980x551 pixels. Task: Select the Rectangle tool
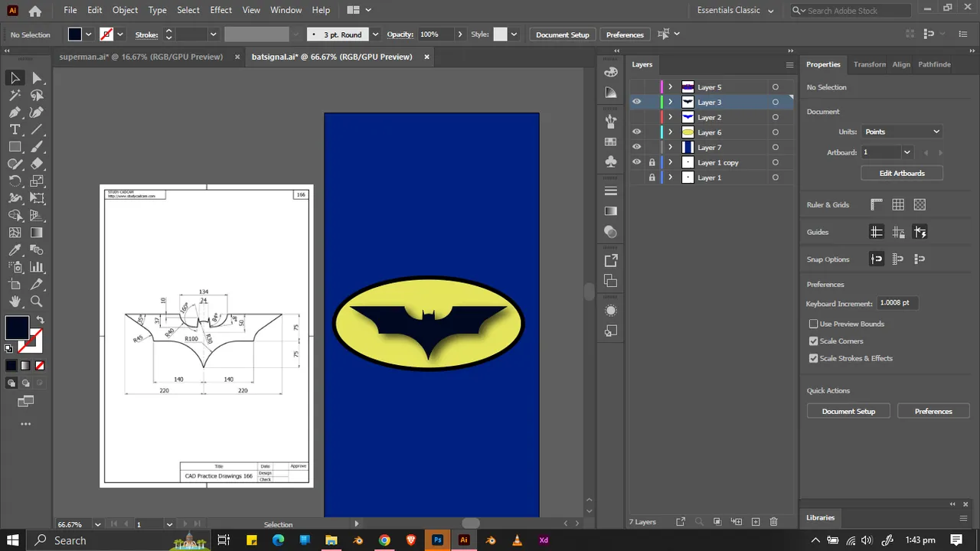click(15, 147)
